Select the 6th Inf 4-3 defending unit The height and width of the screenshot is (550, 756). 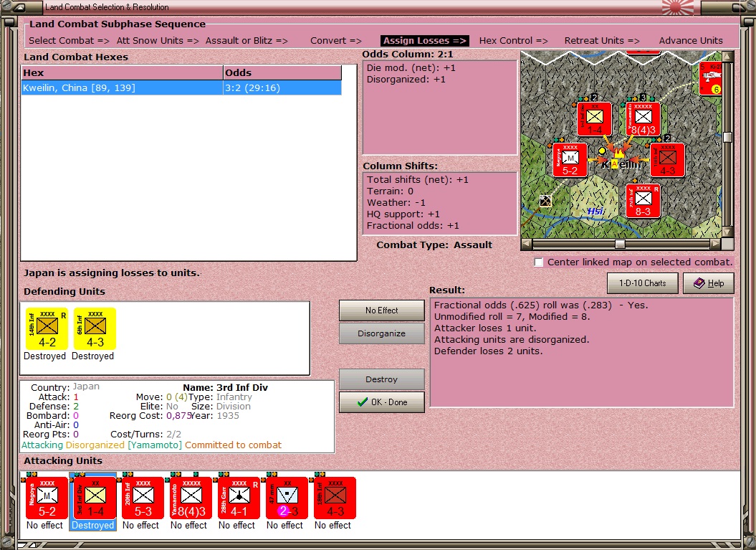pos(95,328)
